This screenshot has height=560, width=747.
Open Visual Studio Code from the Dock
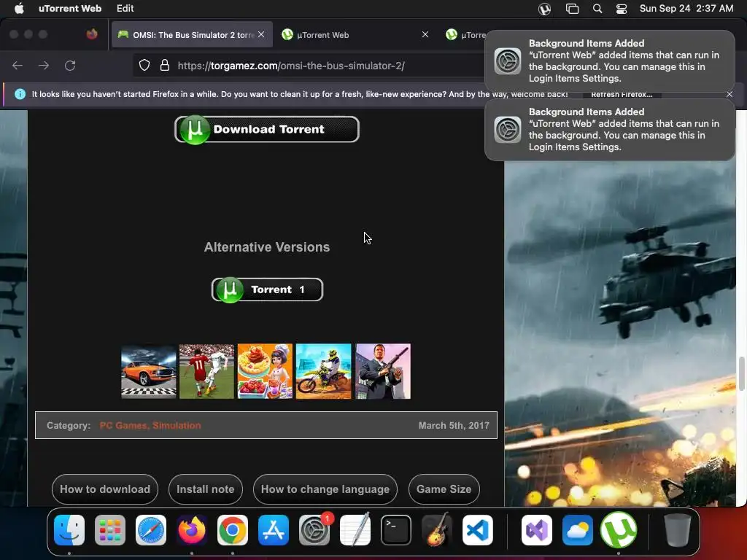tap(478, 530)
